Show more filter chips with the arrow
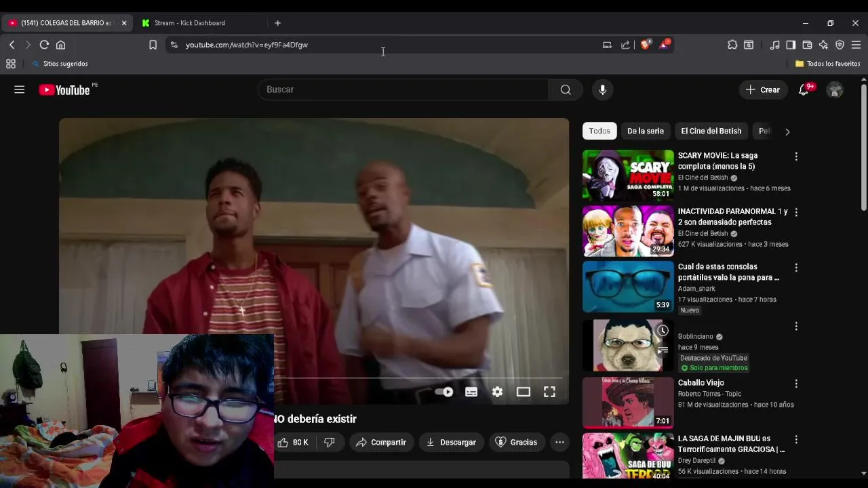Screen dimensions: 868x488 (x=787, y=131)
